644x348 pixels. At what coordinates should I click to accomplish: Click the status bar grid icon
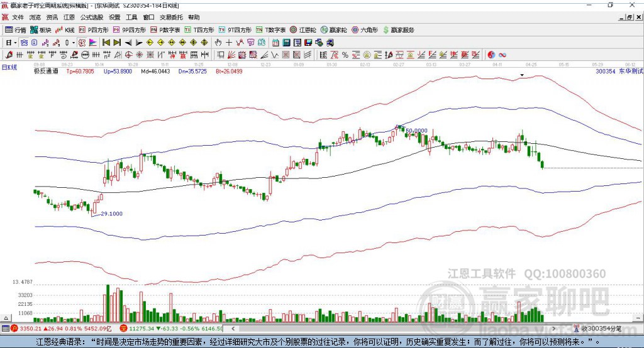pos(5,329)
